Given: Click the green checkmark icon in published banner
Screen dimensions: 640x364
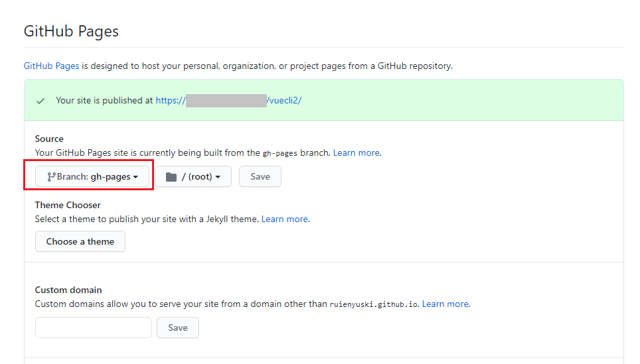Looking at the screenshot, I should click(40, 101).
